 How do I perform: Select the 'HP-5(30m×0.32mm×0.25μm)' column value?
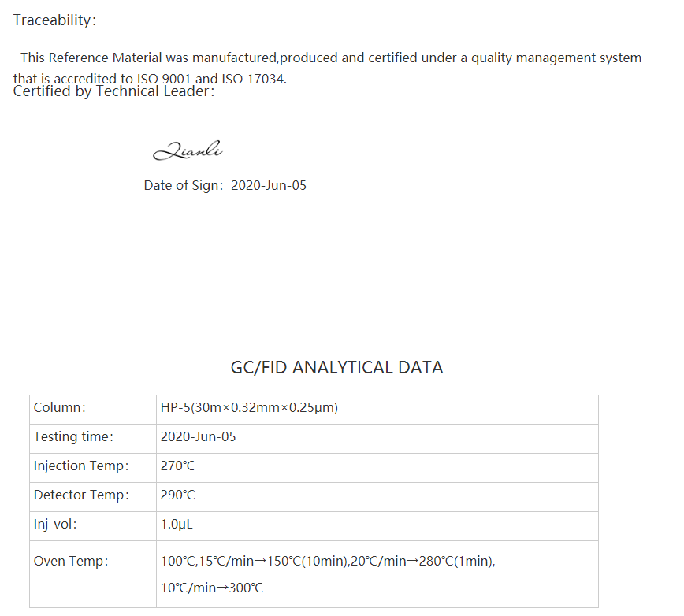click(x=250, y=407)
